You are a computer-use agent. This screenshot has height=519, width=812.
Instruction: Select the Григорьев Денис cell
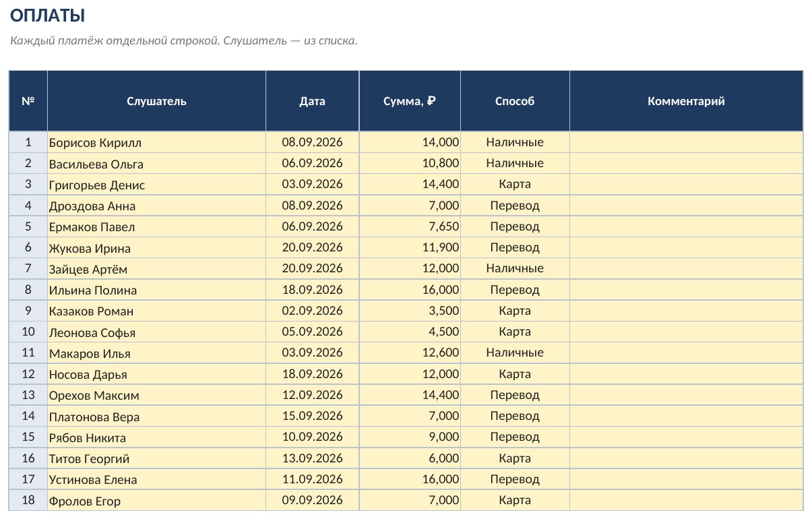(156, 185)
